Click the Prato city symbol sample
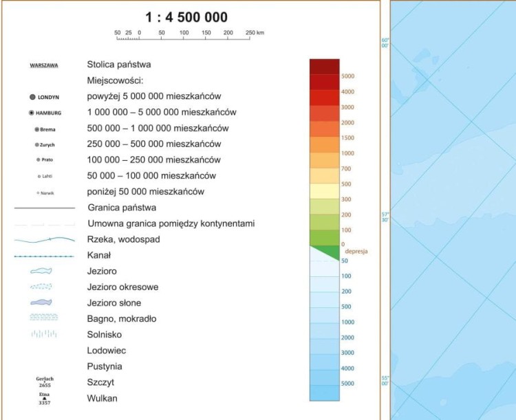This screenshot has height=420, width=516. pos(45,159)
